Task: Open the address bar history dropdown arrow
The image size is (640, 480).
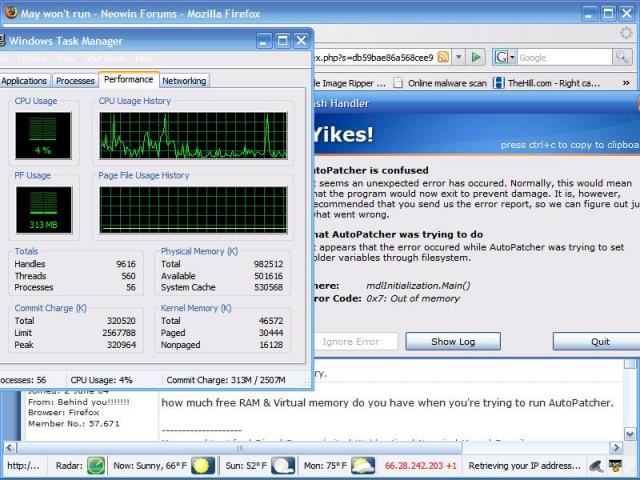Action: 458,57
